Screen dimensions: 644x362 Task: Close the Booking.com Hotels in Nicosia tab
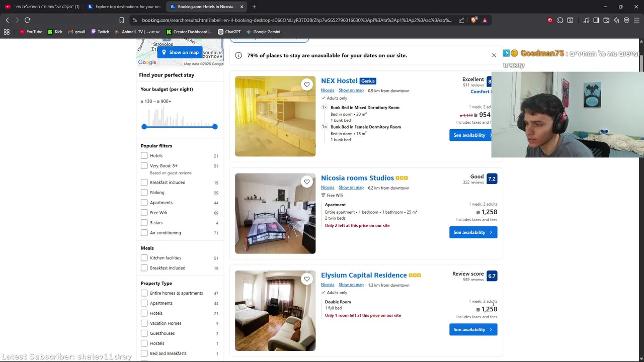pos(242,7)
